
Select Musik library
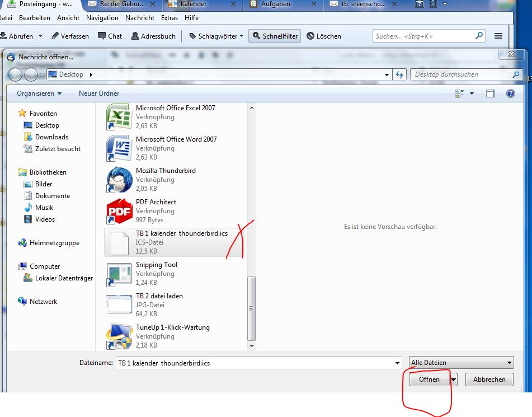[x=39, y=208]
